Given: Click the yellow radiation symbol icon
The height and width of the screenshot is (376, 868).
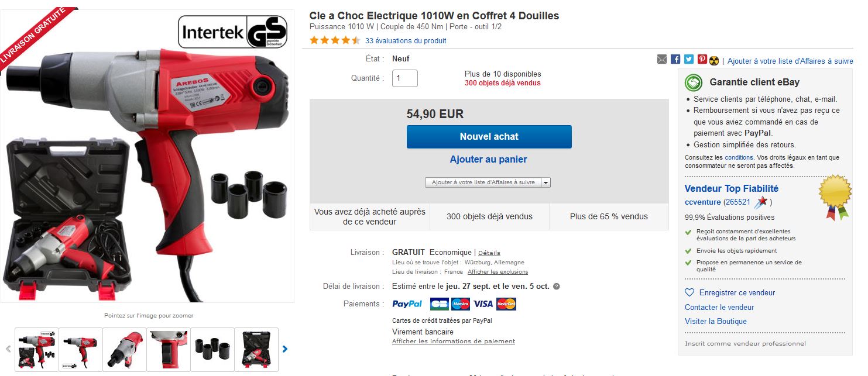Looking at the screenshot, I should [714, 60].
